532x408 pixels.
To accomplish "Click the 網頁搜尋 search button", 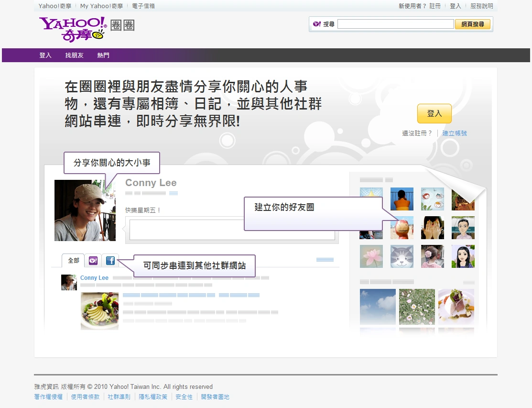I will click(x=473, y=24).
